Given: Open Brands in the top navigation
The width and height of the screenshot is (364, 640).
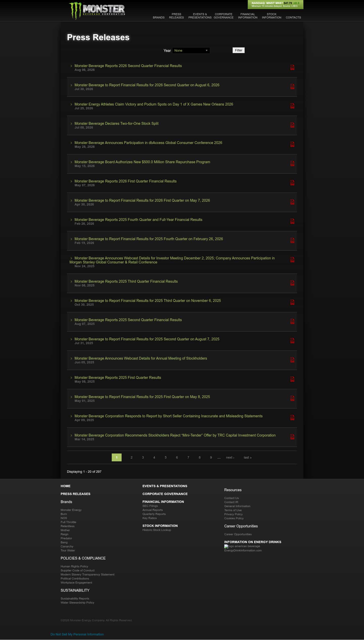Looking at the screenshot, I should (x=158, y=17).
